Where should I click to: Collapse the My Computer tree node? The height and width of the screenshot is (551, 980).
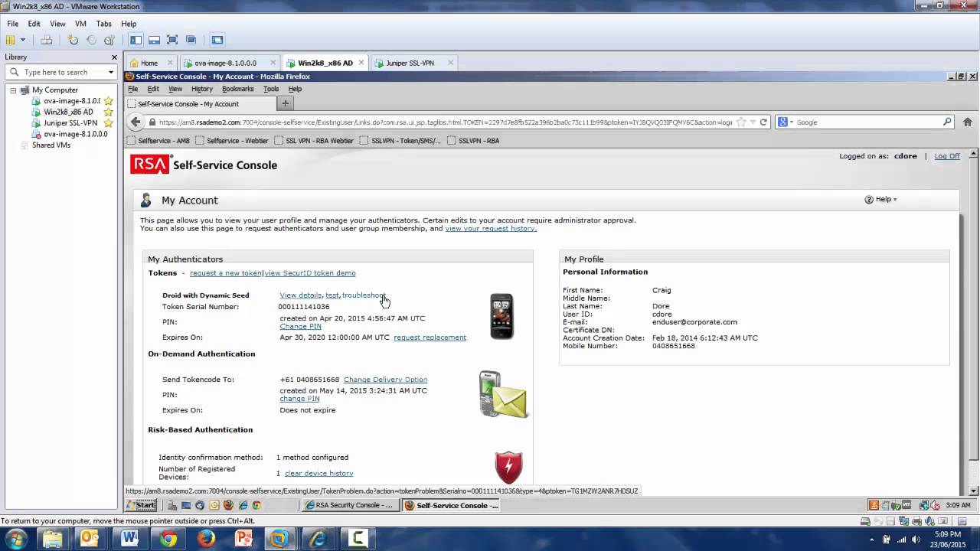point(13,90)
